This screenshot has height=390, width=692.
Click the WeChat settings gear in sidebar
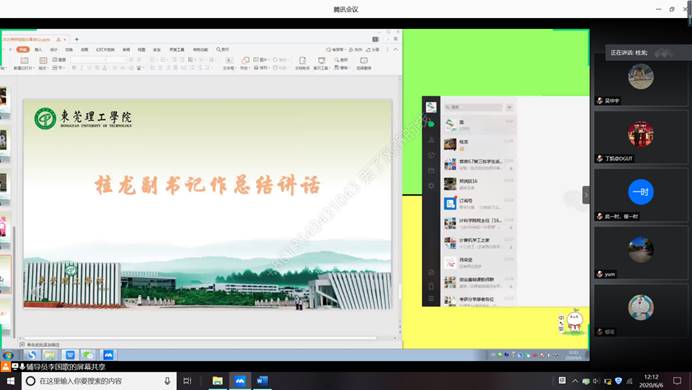pyautogui.click(x=431, y=186)
